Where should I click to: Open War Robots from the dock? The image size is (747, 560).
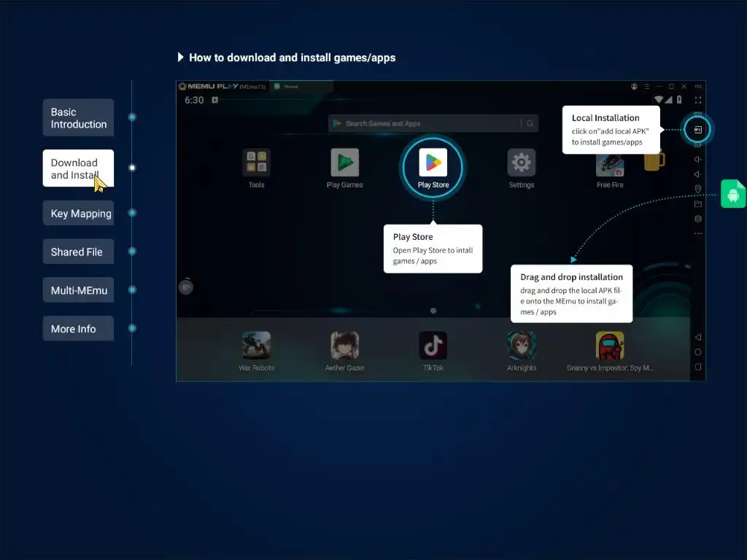click(x=256, y=345)
